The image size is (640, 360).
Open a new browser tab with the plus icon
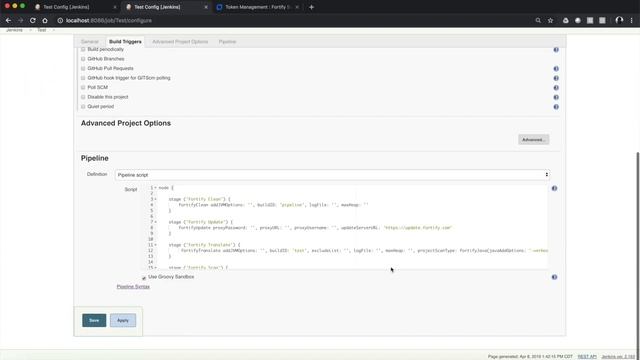click(x=311, y=7)
